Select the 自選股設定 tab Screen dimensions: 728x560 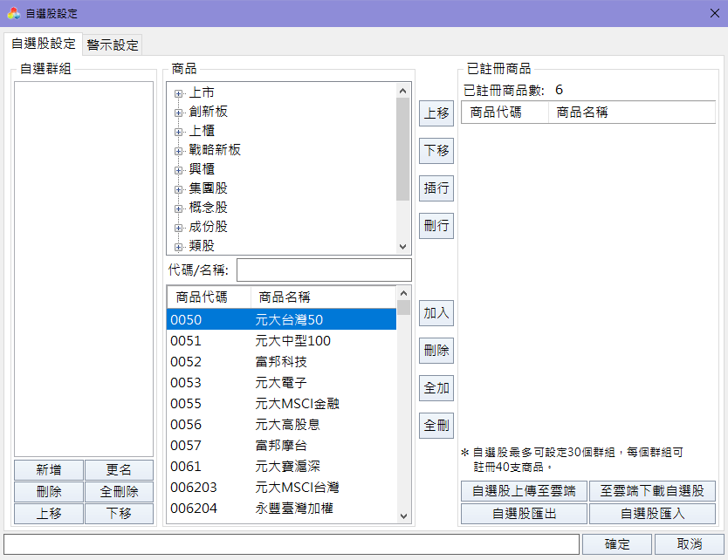pyautogui.click(x=43, y=44)
